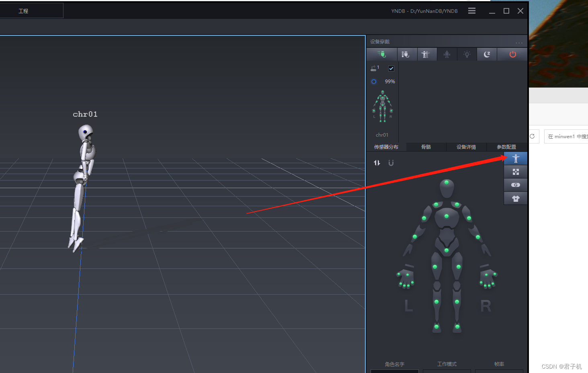This screenshot has height=373, width=588.
Task: Select the green USB connect icon
Action: (x=381, y=54)
